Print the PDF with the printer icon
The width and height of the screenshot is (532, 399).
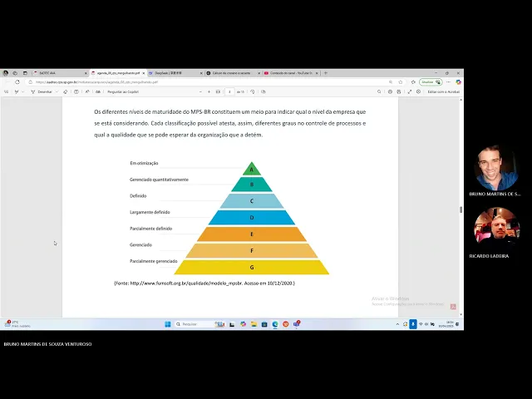pyautogui.click(x=390, y=92)
